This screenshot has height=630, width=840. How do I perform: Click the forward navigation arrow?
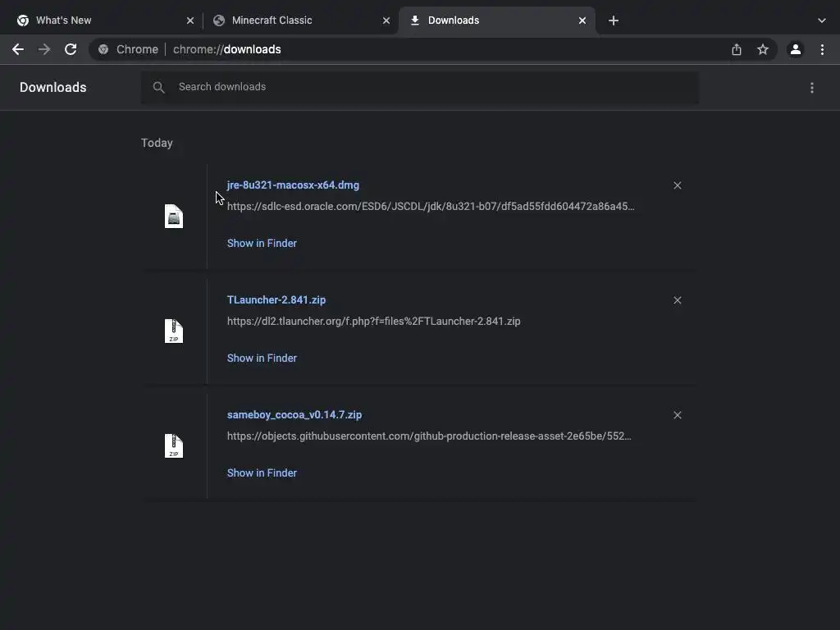point(44,49)
